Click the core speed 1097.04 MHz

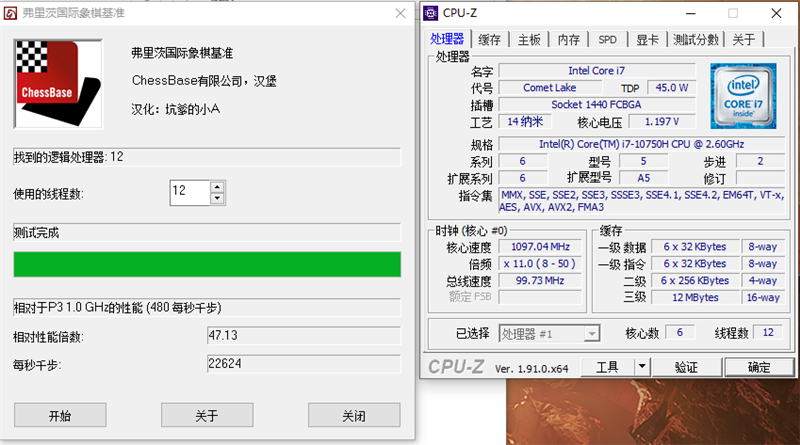[540, 246]
